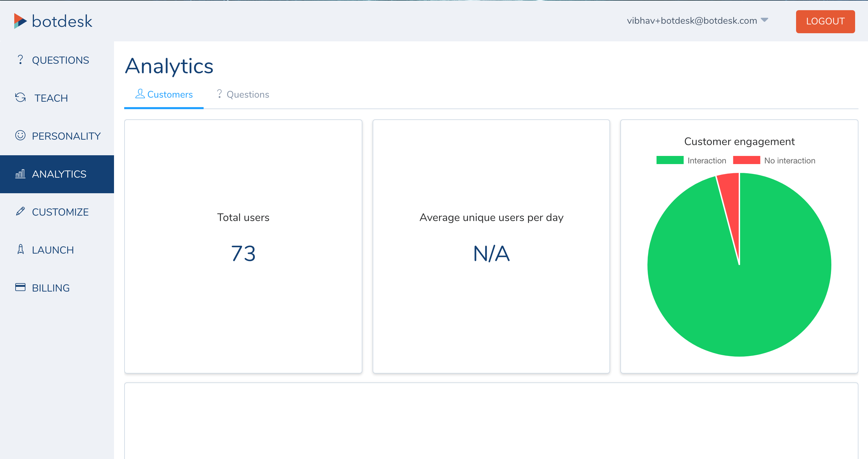Click the Personality smiley face icon
The width and height of the screenshot is (868, 459).
point(20,136)
